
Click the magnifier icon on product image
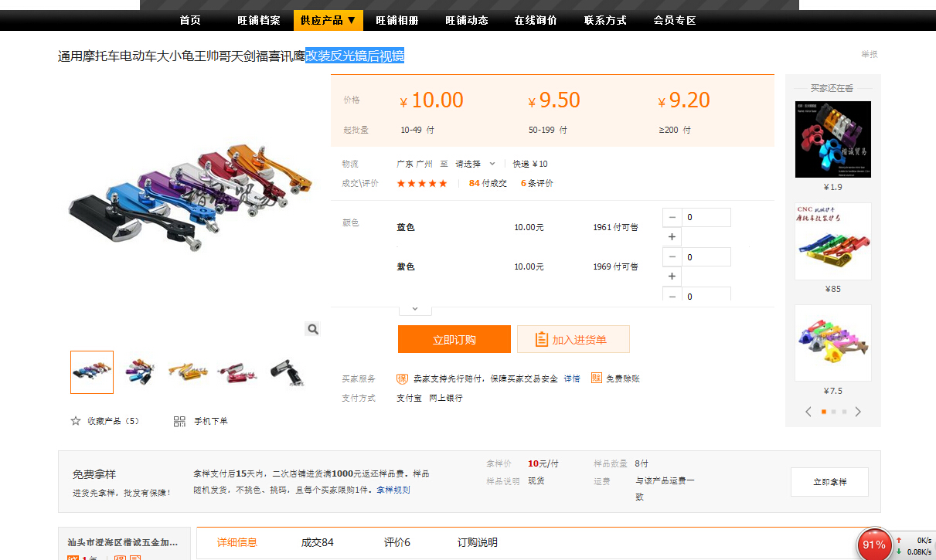312,329
